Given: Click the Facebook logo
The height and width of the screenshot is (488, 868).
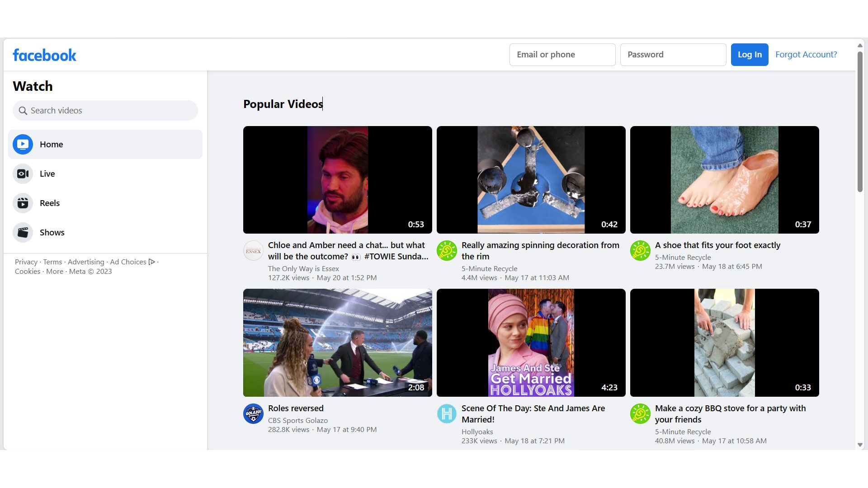Looking at the screenshot, I should coord(44,54).
